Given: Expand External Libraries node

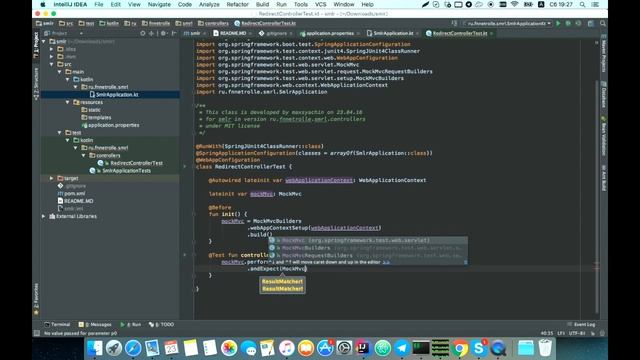Looking at the screenshot, I should pos(44,216).
